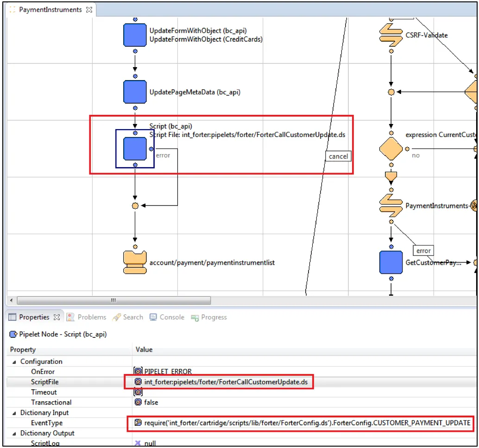Image resolution: width=479 pixels, height=448 pixels.
Task: Click the left arrow of the horizontal scrollbar
Action: 11,300
